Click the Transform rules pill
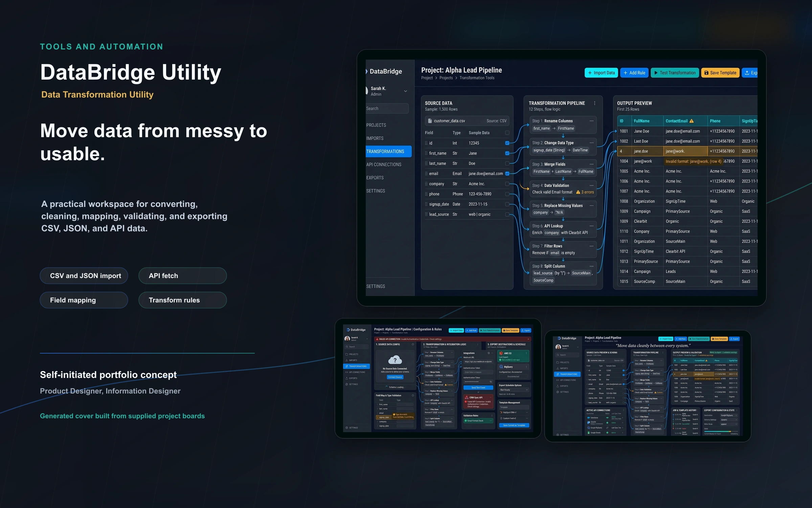 click(182, 300)
